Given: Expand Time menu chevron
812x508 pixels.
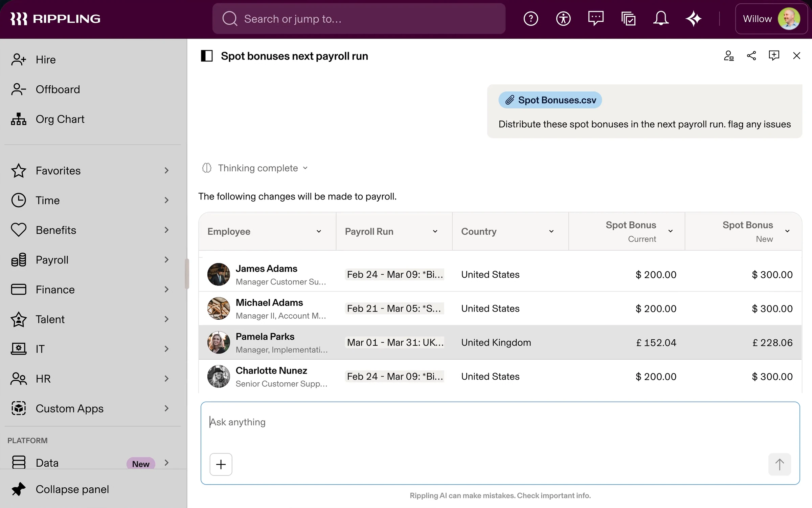Looking at the screenshot, I should point(166,200).
